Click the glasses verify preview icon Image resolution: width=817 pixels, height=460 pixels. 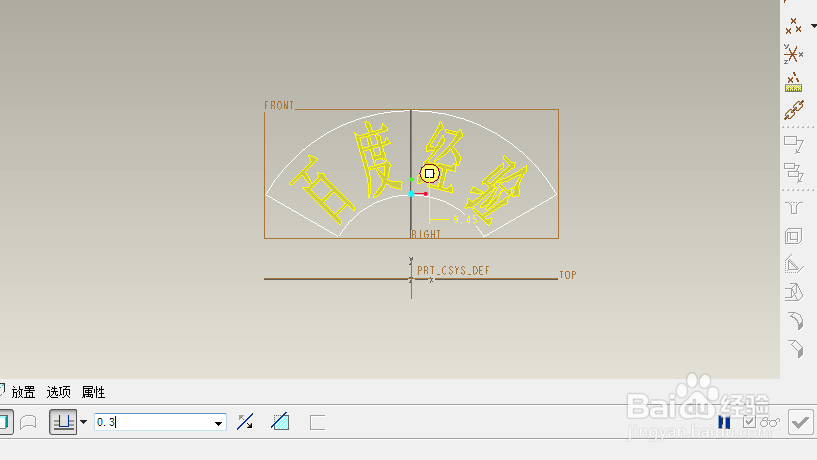coord(770,422)
